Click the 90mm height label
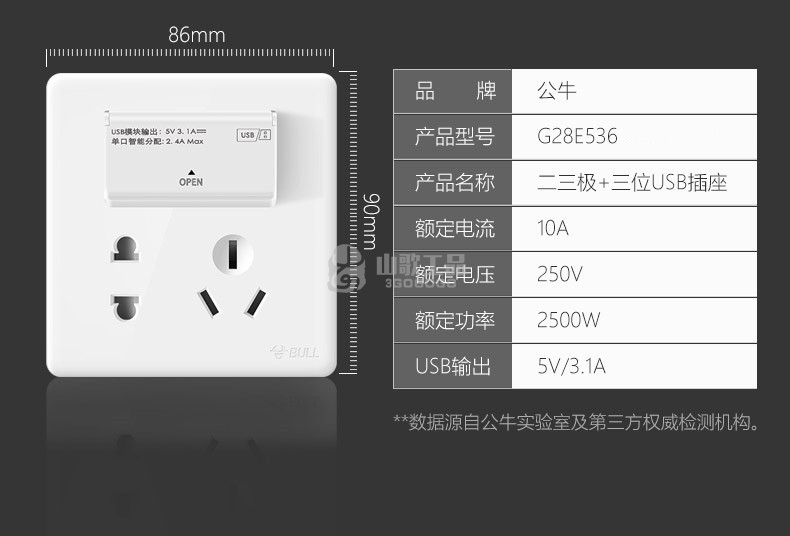Image resolution: width=790 pixels, height=536 pixels. coord(371,222)
